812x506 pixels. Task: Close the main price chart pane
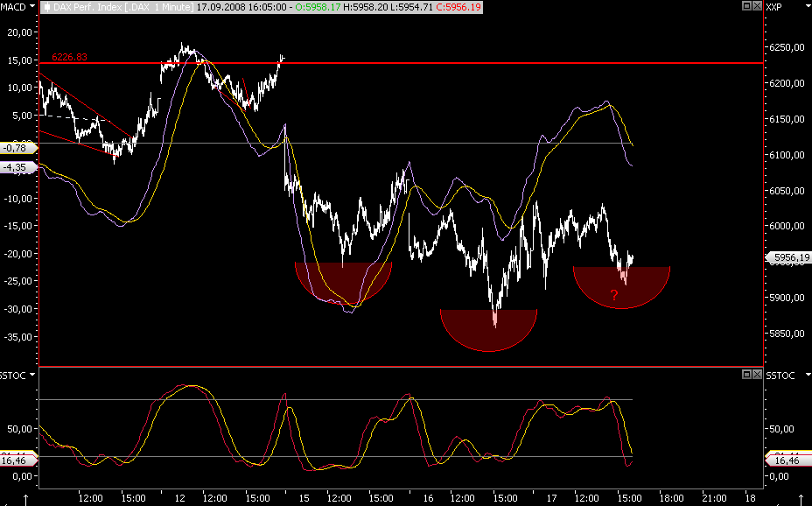pyautogui.click(x=757, y=6)
